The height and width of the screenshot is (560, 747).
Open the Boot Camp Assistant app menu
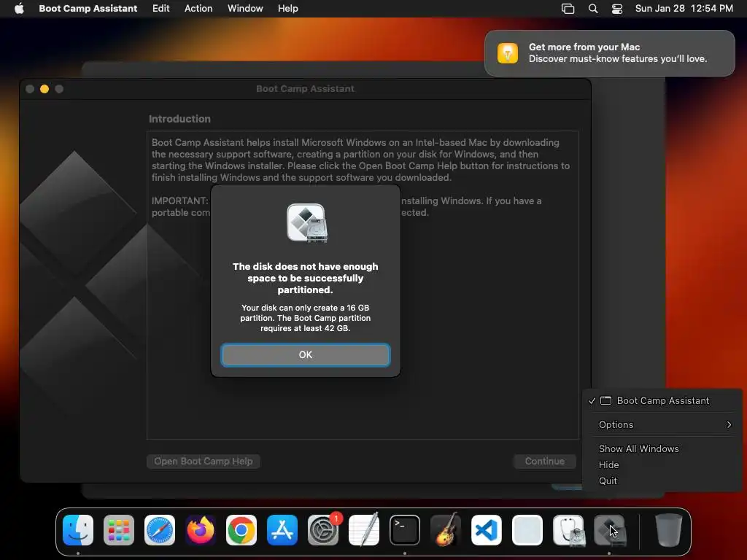(x=88, y=8)
